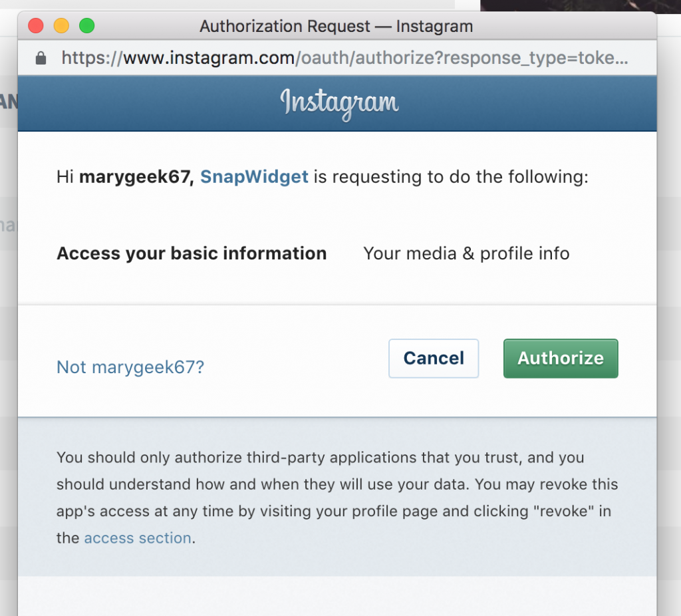Click the window title 'Authorization Request — Instagram'

337,26
